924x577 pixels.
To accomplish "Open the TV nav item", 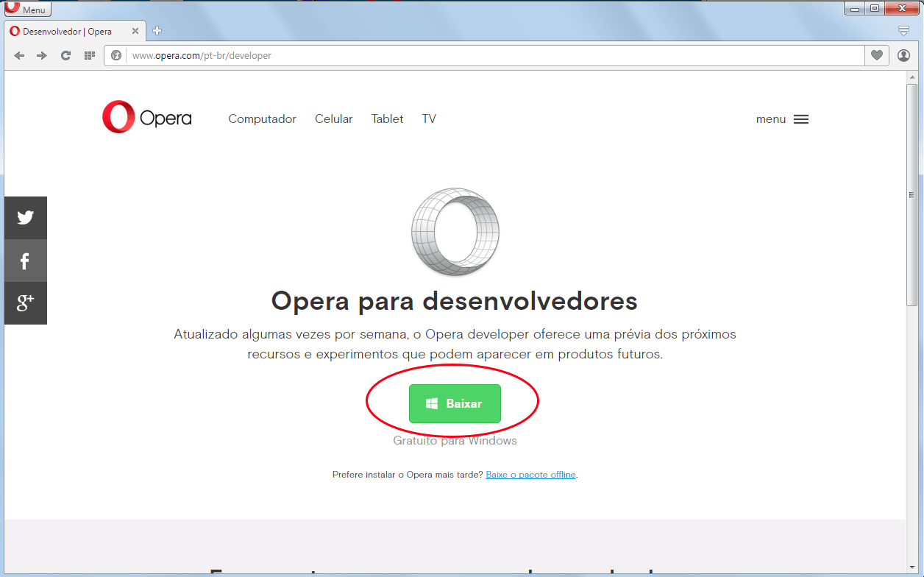I will (429, 118).
